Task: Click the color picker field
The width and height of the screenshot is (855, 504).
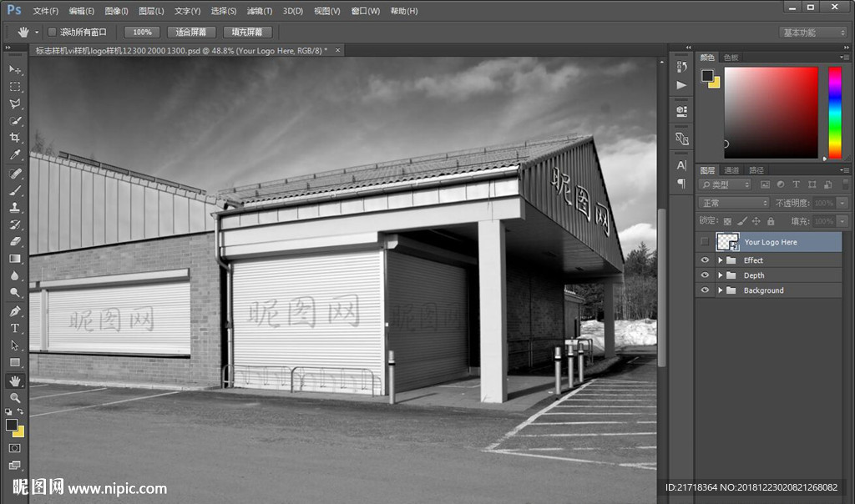Action: [771, 113]
